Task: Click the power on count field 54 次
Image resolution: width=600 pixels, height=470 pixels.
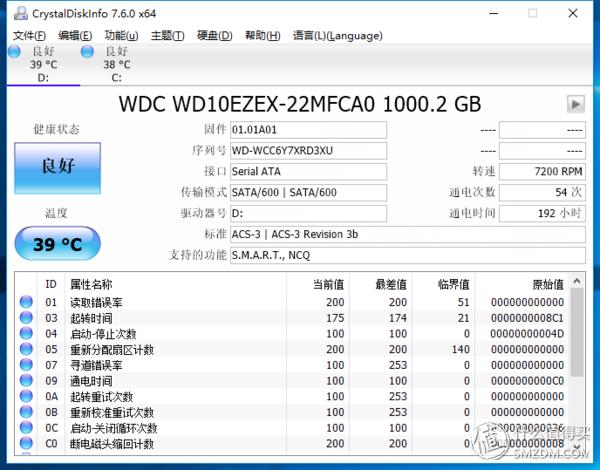Action: click(542, 192)
